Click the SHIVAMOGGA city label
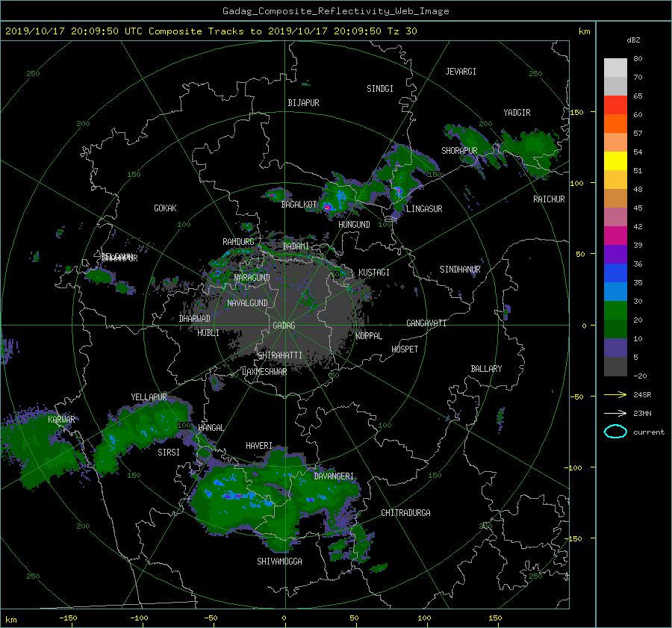Viewport: 672px width, 628px height. coord(279,561)
